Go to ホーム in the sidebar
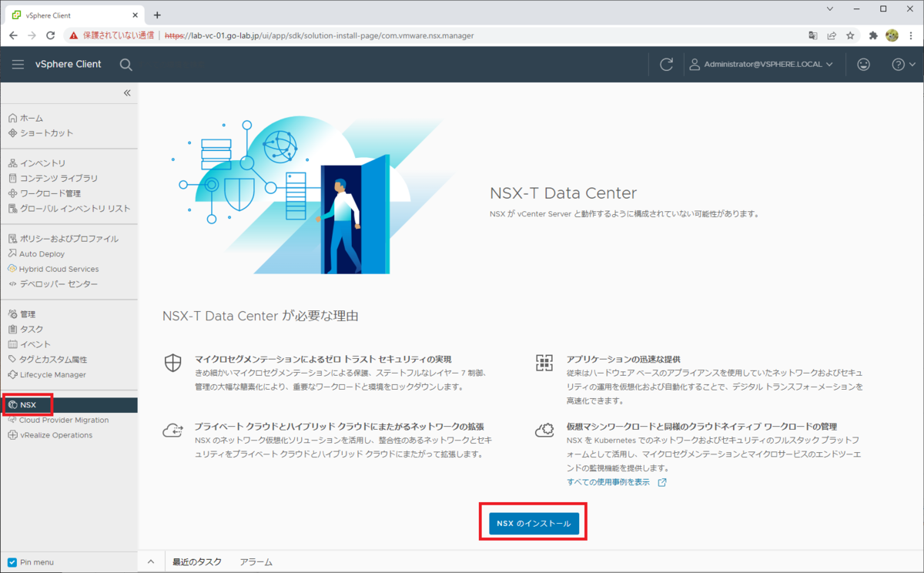924x573 pixels. [25, 118]
